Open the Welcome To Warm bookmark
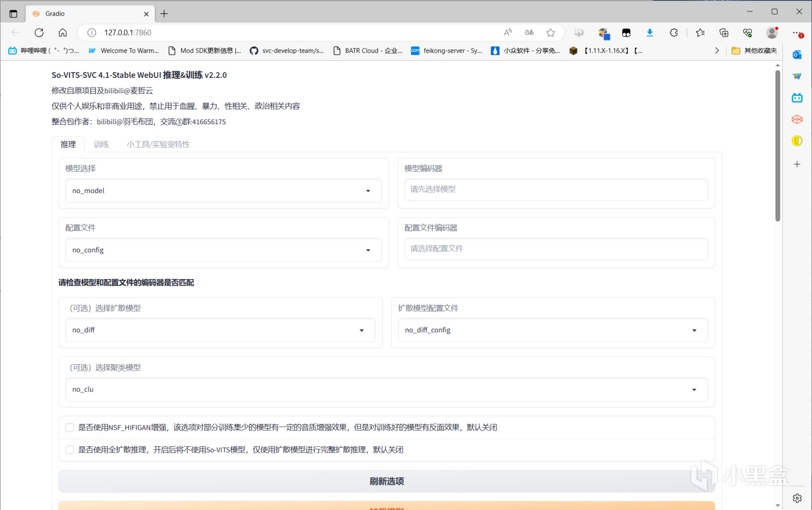 pyautogui.click(x=124, y=51)
